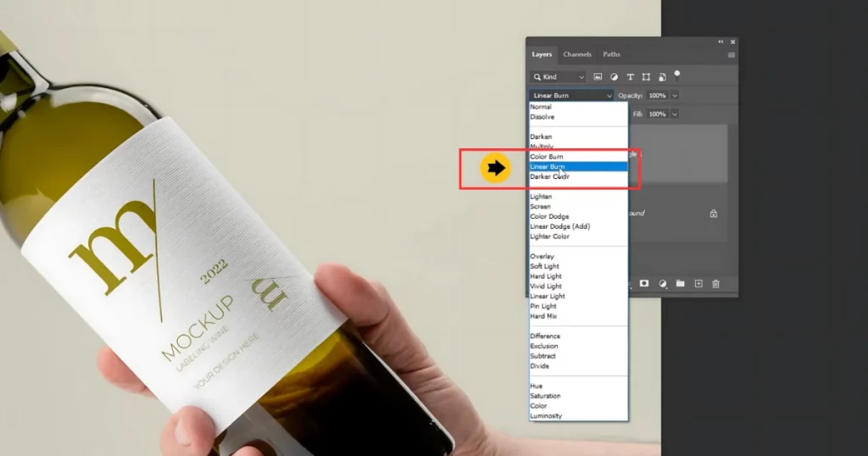Filter layers by smart object icon
The width and height of the screenshot is (868, 456).
(x=662, y=77)
